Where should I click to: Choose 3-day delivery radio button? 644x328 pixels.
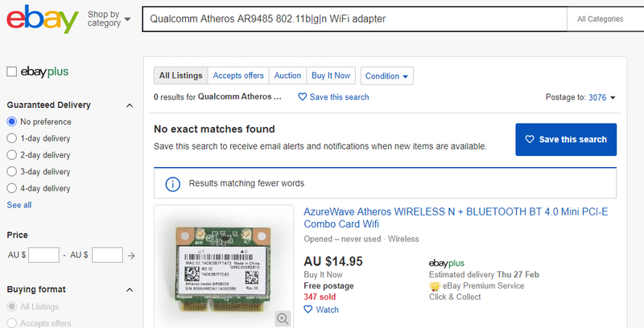click(x=12, y=171)
